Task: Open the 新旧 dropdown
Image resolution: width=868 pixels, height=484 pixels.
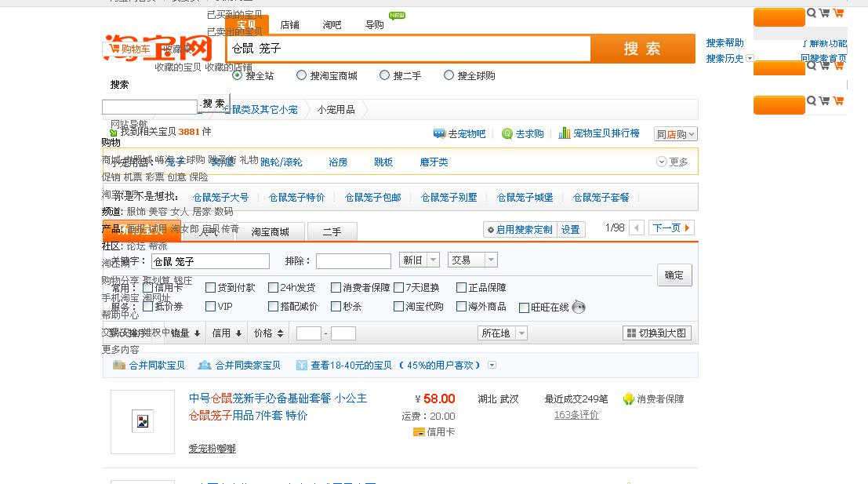Action: tap(419, 260)
